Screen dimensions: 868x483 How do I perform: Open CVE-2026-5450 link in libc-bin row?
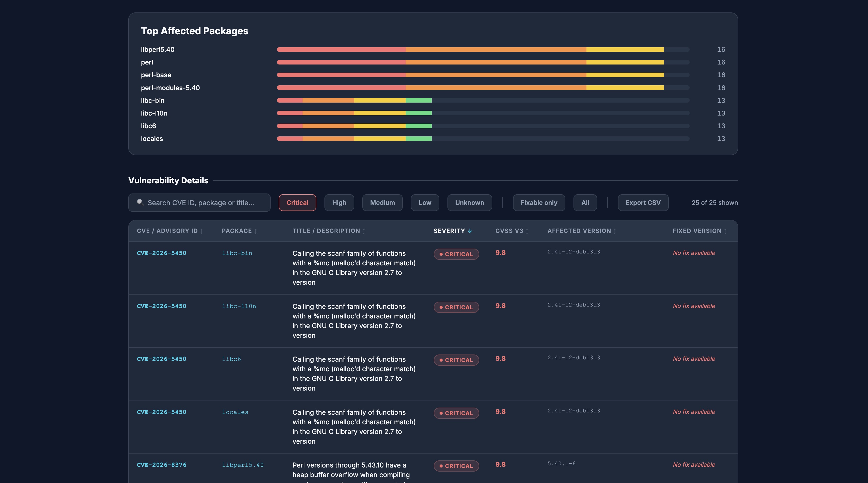tap(161, 253)
